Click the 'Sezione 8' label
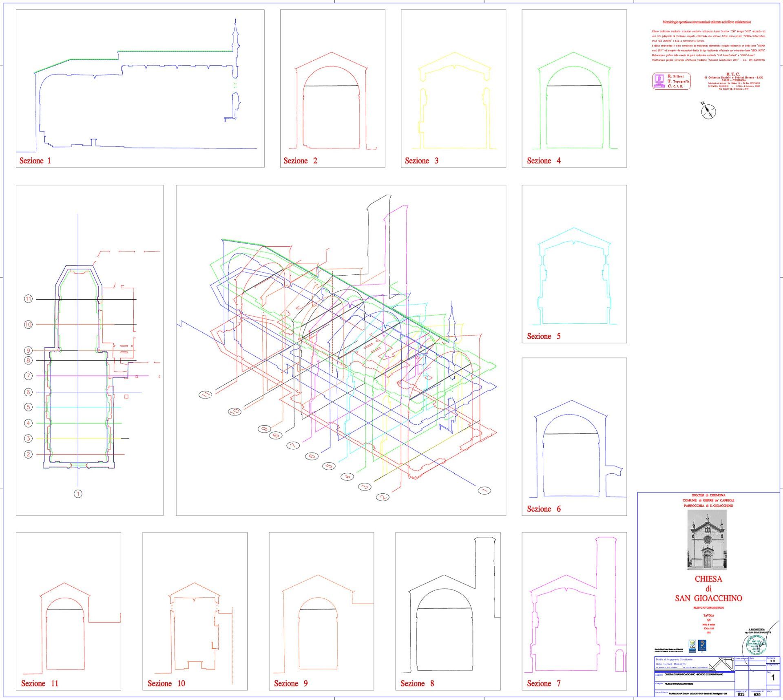The image size is (783, 700). click(417, 684)
